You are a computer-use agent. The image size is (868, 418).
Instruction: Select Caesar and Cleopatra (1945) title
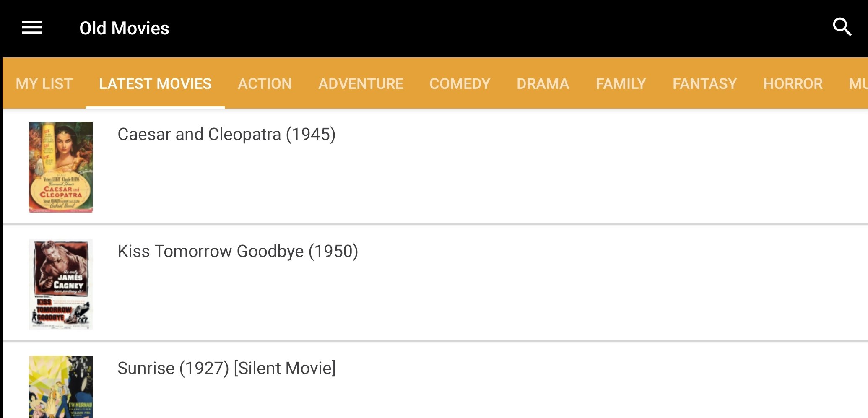pos(226,134)
